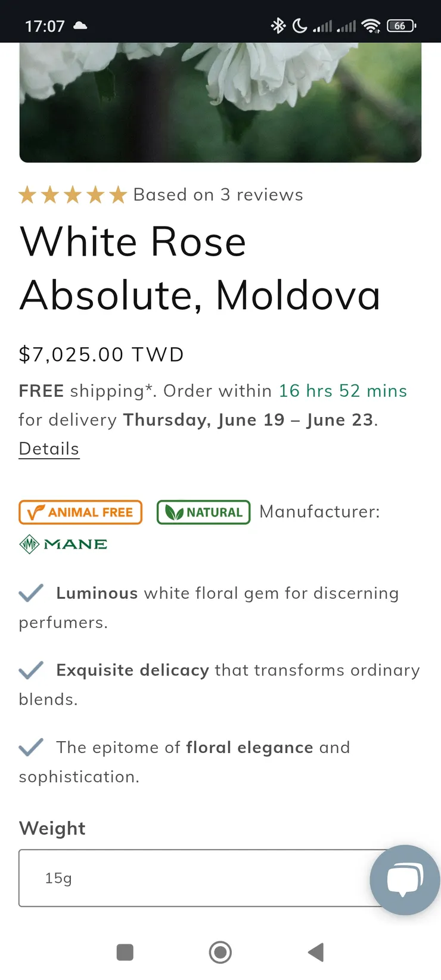This screenshot has height=980, width=441.
Task: Open the Weight dropdown showing 15g
Action: coord(197,878)
